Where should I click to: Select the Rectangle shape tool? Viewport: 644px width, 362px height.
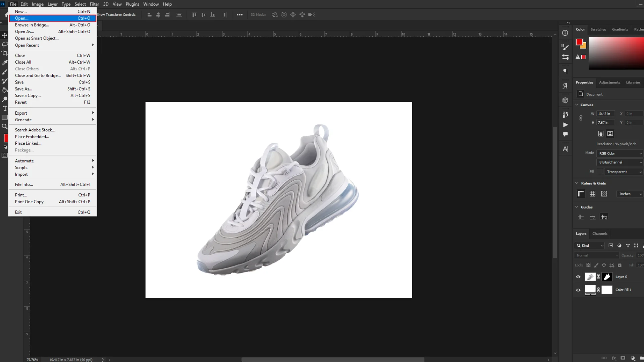pyautogui.click(x=5, y=117)
